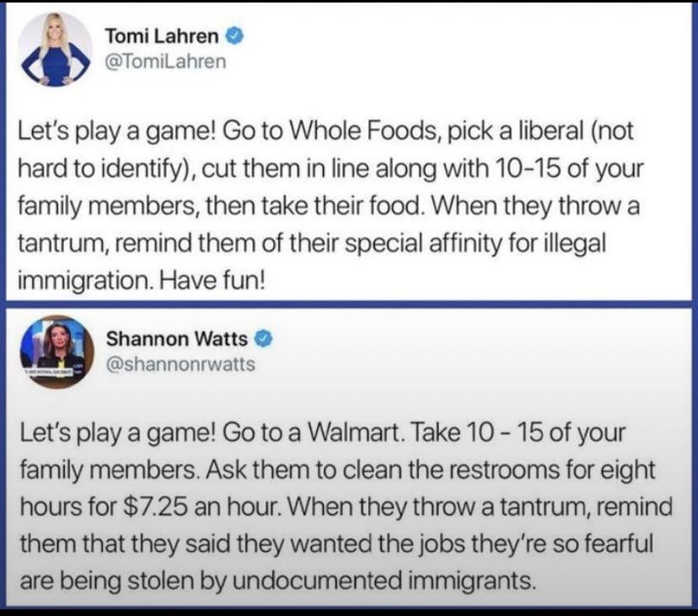Open Shannon Watts' profile picture
The image size is (698, 616).
tap(57, 351)
